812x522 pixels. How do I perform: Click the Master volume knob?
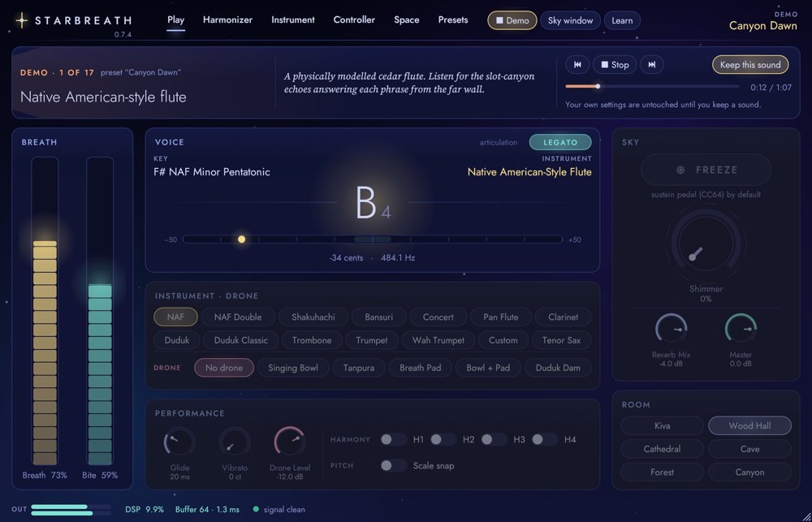click(x=741, y=330)
